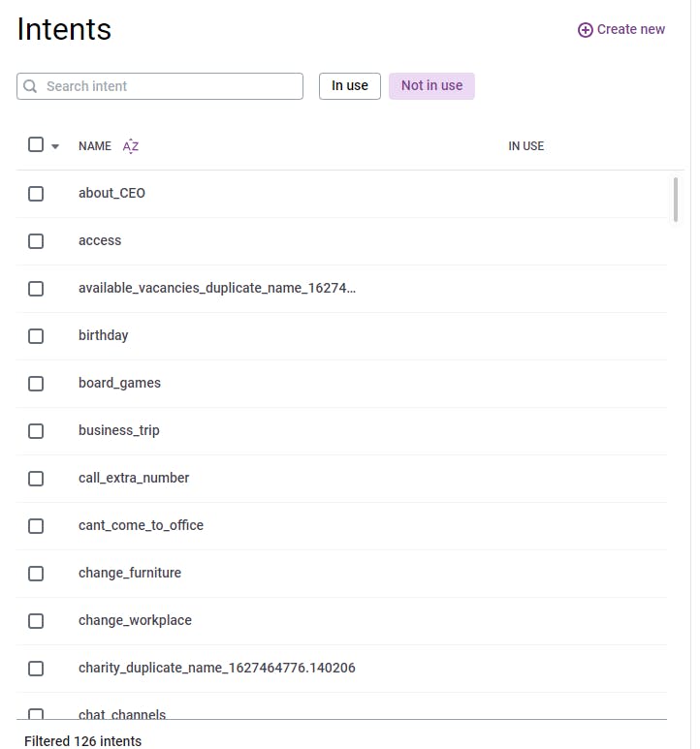The height and width of the screenshot is (749, 700).
Task: Check the box for call_extra_number
Action: pyautogui.click(x=36, y=479)
